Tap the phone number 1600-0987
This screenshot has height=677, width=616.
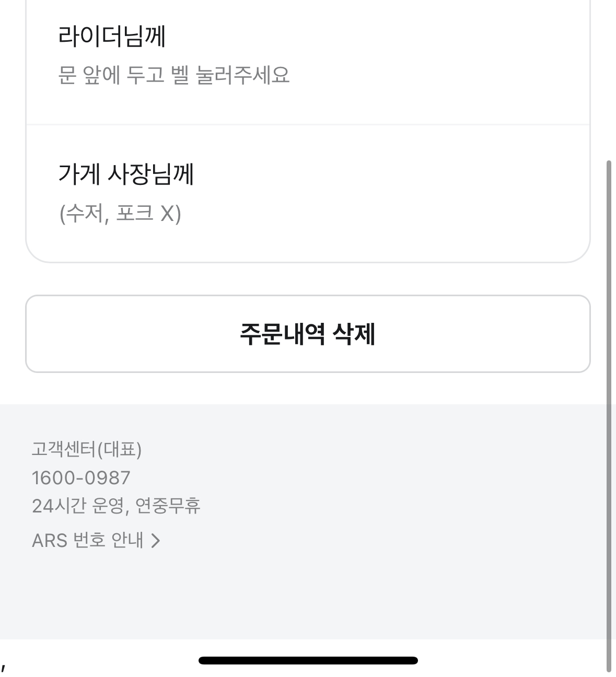[x=81, y=477]
